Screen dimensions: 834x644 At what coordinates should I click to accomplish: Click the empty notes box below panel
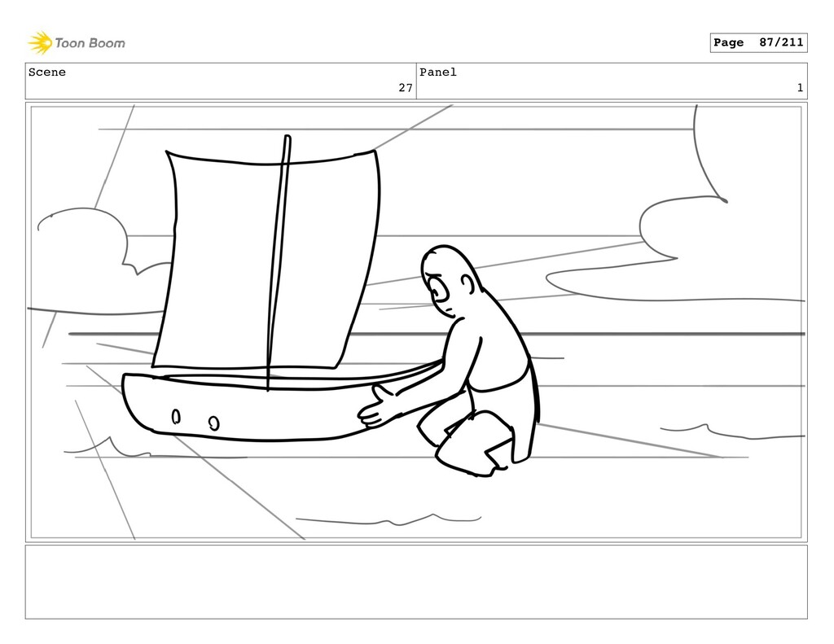click(x=416, y=582)
